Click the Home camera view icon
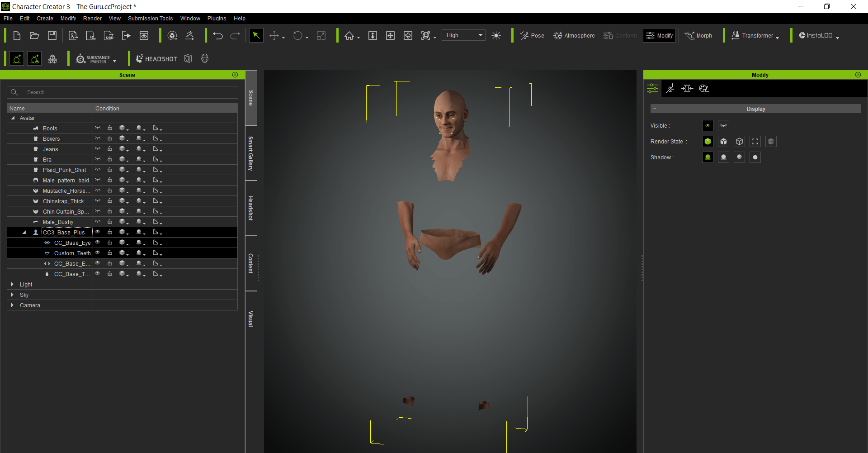Image resolution: width=868 pixels, height=453 pixels. pos(349,36)
